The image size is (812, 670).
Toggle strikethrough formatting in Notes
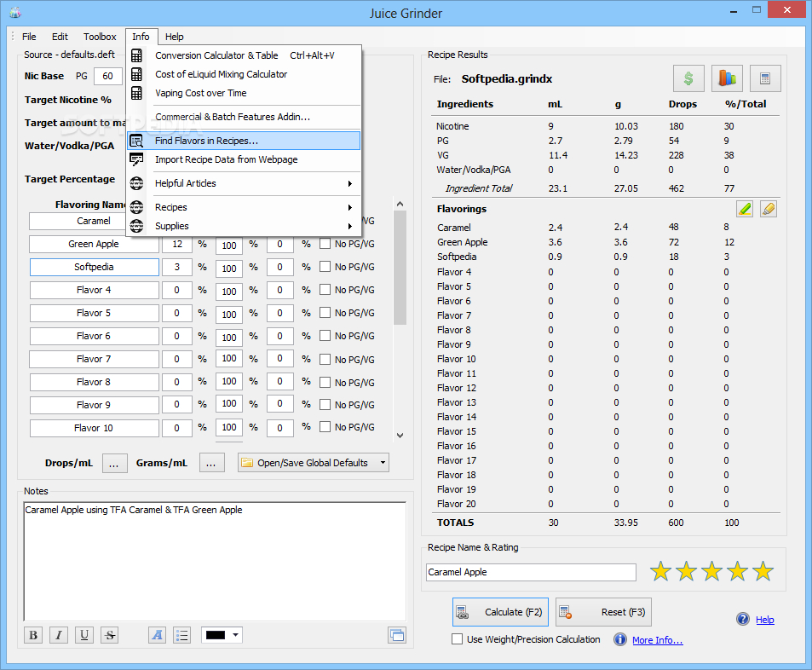pos(110,635)
